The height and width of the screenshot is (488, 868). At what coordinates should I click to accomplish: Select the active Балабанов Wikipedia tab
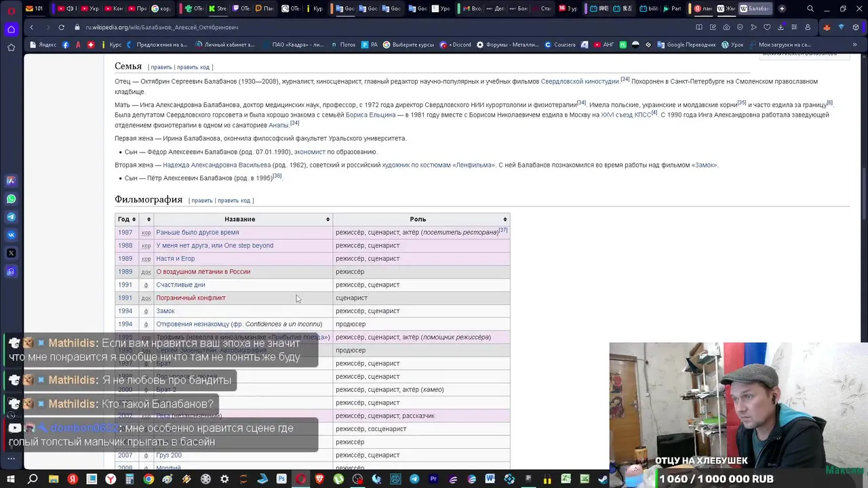click(754, 9)
